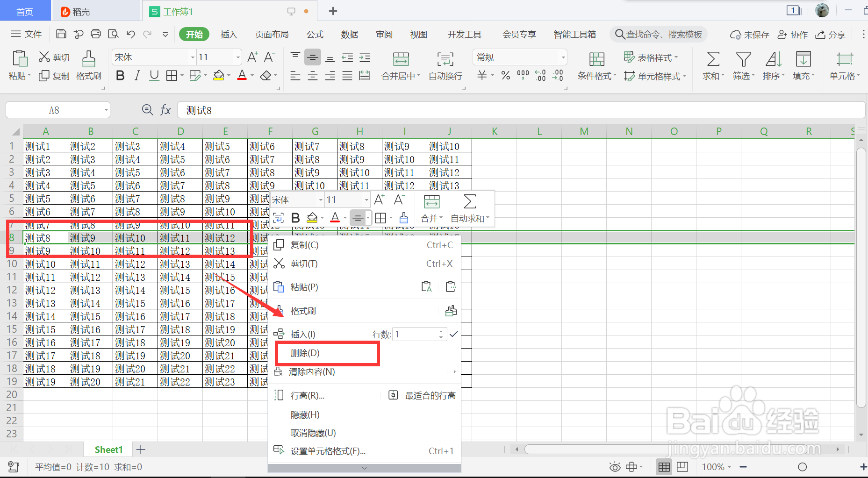The image size is (868, 478).
Task: Choose Hide (隐藏) in context menu
Action: point(364,414)
